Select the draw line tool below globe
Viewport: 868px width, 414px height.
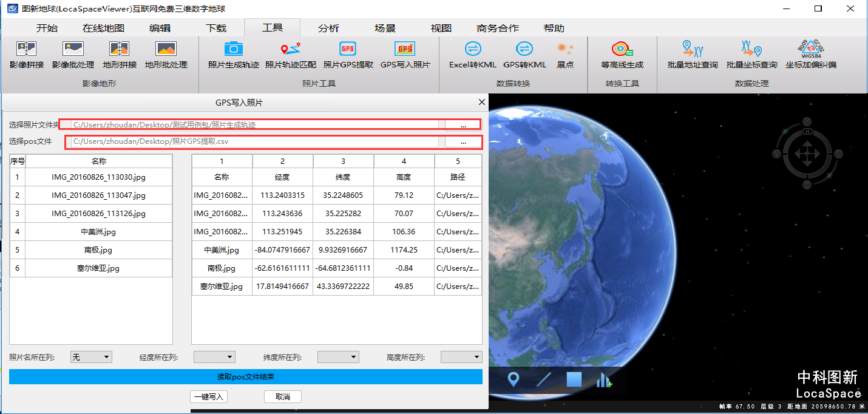tap(544, 379)
